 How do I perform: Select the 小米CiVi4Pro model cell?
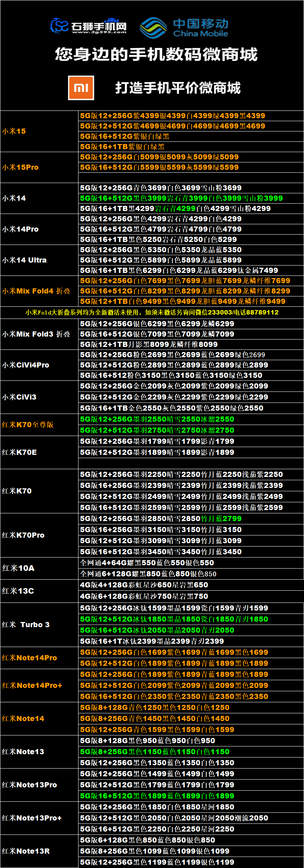[x=39, y=365]
